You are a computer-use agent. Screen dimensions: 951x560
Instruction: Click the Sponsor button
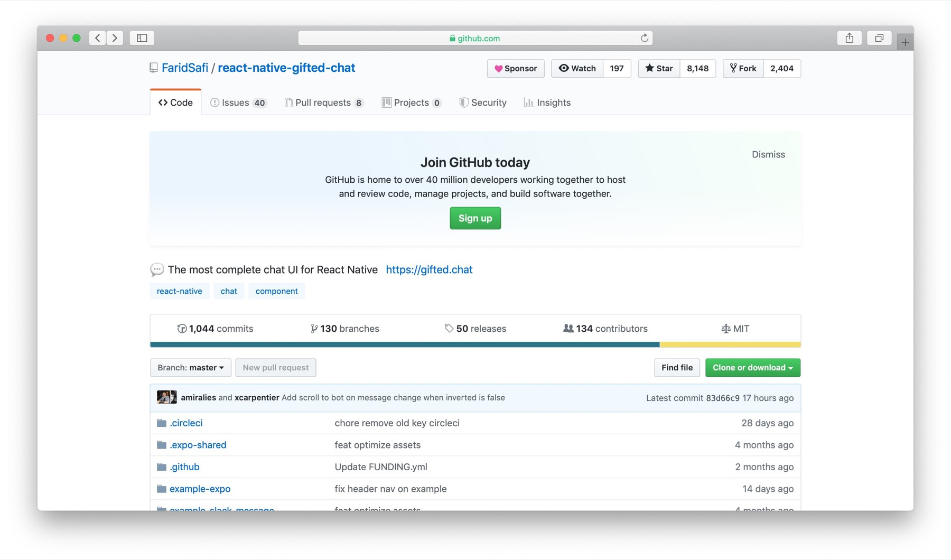click(x=516, y=68)
